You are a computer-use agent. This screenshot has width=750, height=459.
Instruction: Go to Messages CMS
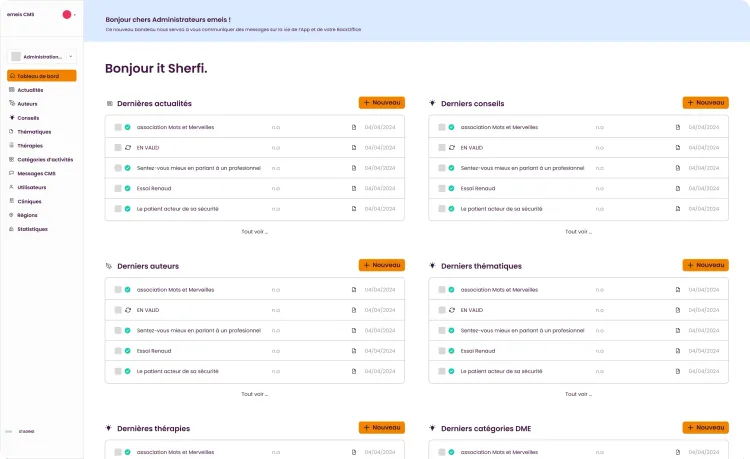pyautogui.click(x=36, y=173)
